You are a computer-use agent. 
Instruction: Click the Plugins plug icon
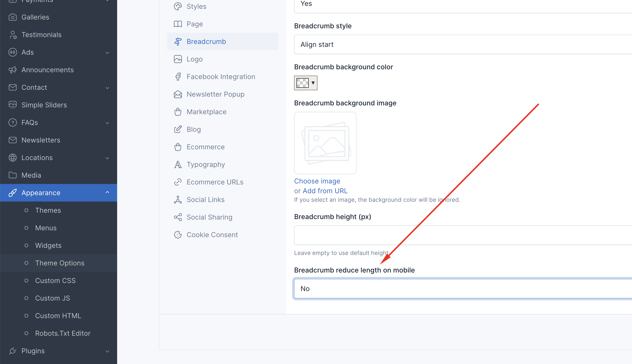click(12, 351)
